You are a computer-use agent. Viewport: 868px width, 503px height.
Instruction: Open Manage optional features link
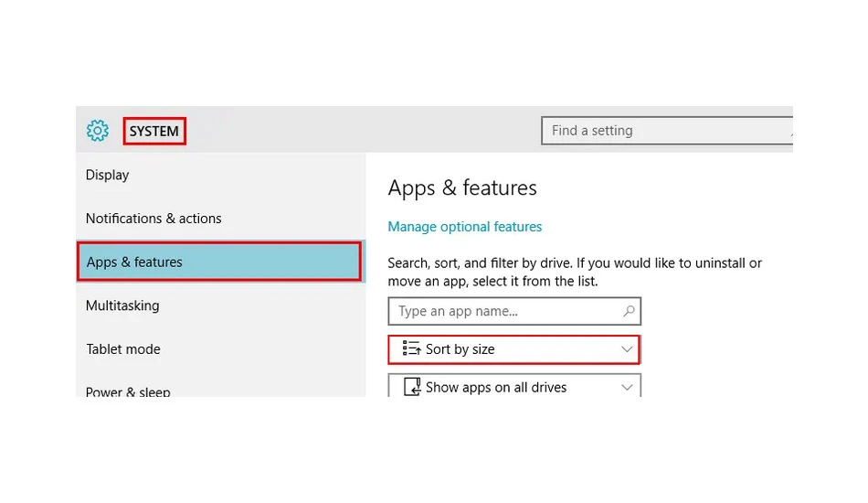(x=464, y=227)
